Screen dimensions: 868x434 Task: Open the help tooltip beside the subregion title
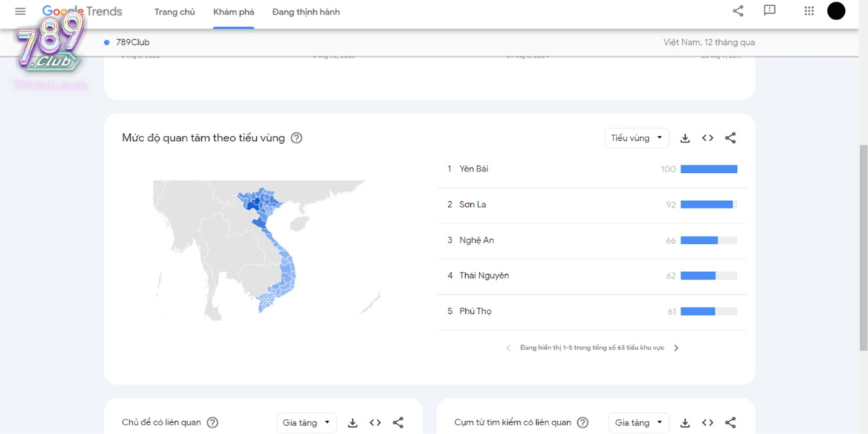click(x=296, y=137)
